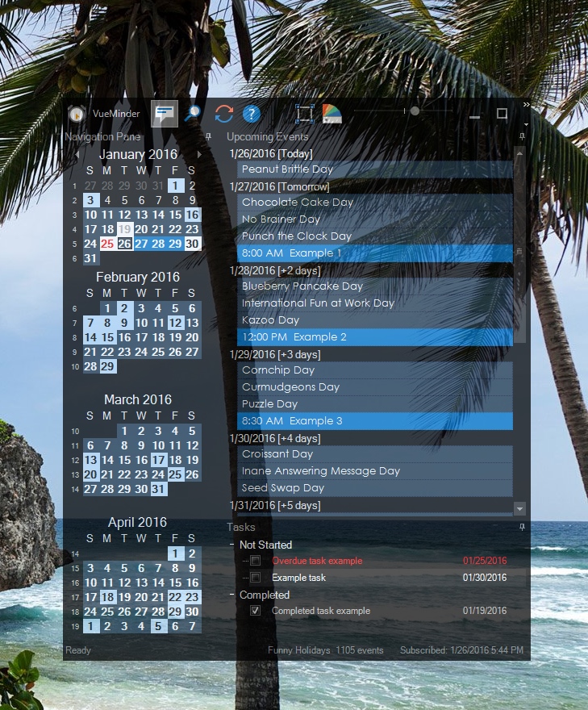Check the Example task checkbox

pyautogui.click(x=256, y=578)
